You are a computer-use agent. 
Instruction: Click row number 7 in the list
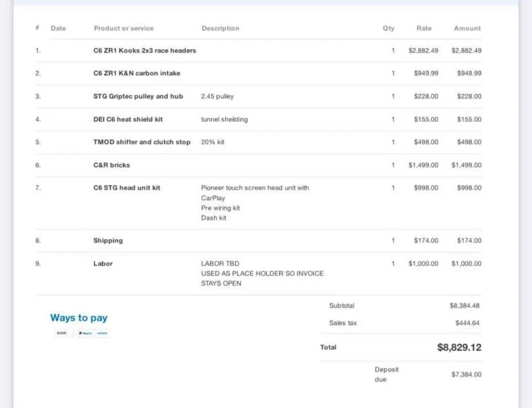[38, 188]
